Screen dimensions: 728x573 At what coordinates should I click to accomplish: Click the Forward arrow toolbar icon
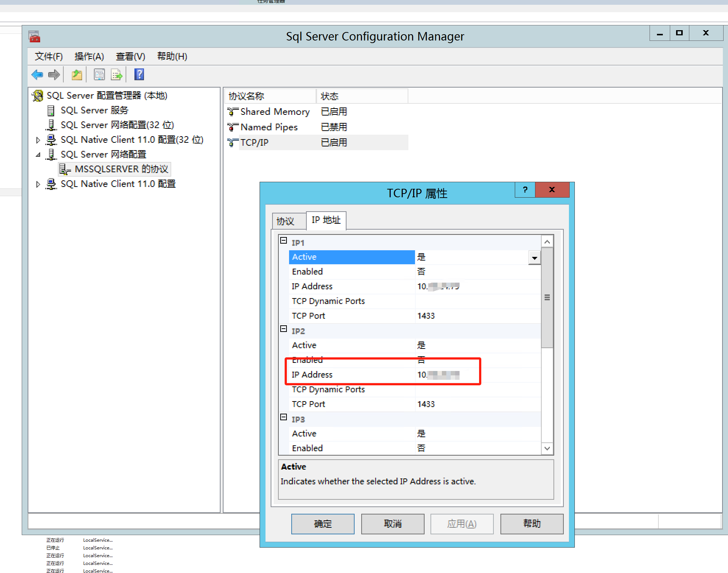point(54,75)
